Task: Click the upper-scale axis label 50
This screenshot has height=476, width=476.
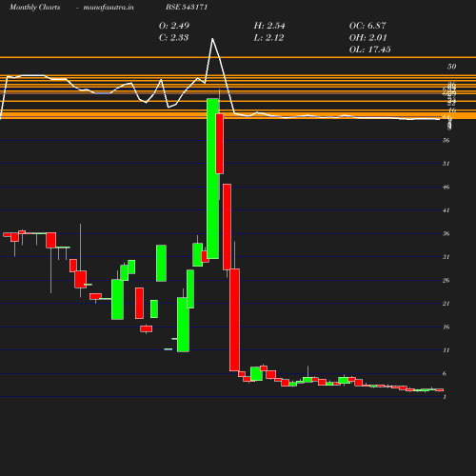Action: tap(451, 67)
